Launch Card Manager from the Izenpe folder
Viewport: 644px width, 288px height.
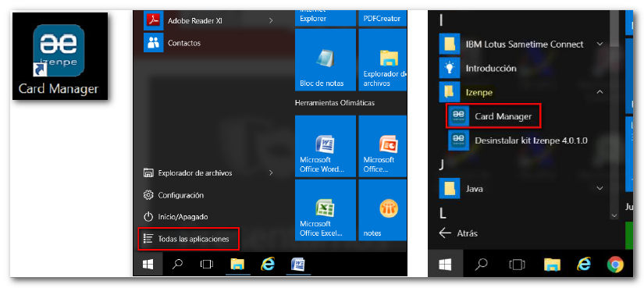coord(493,116)
